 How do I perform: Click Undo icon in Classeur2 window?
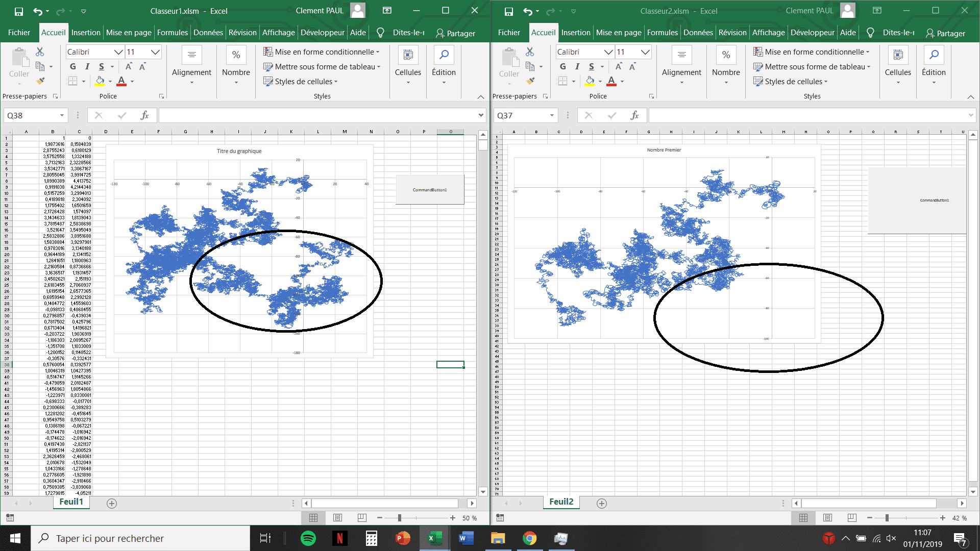[527, 11]
